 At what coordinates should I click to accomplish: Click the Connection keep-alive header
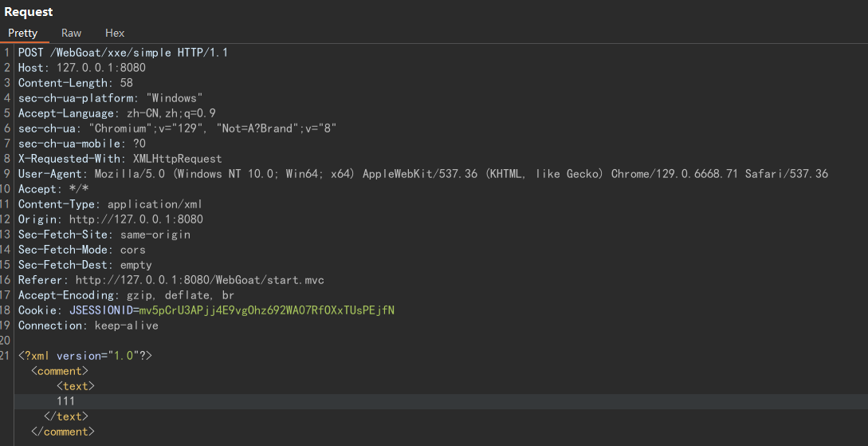click(88, 326)
